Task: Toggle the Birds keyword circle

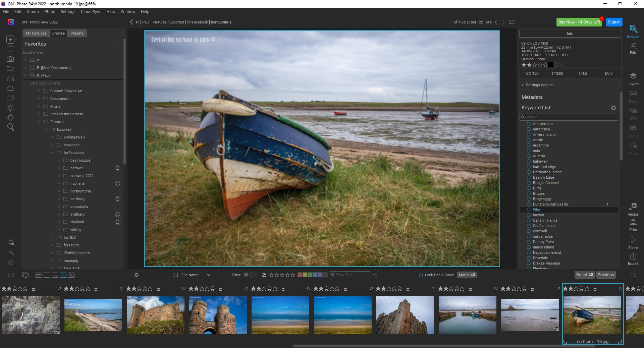Action: [529, 188]
